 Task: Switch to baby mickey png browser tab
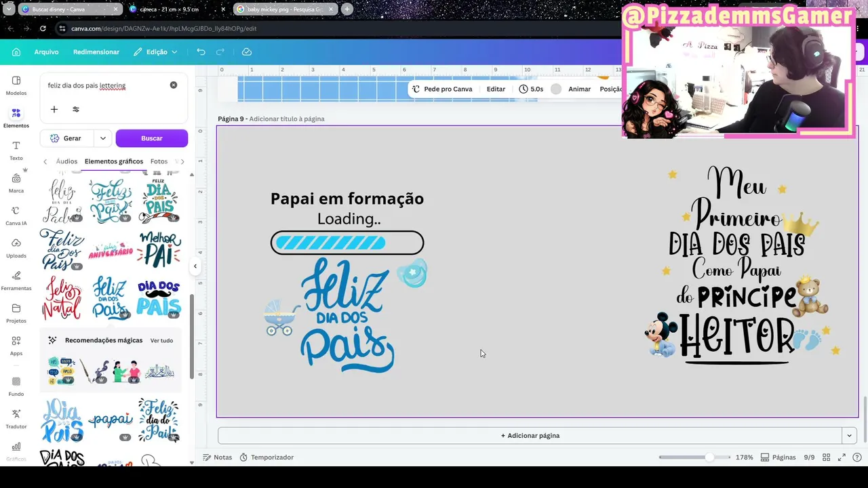(x=285, y=9)
